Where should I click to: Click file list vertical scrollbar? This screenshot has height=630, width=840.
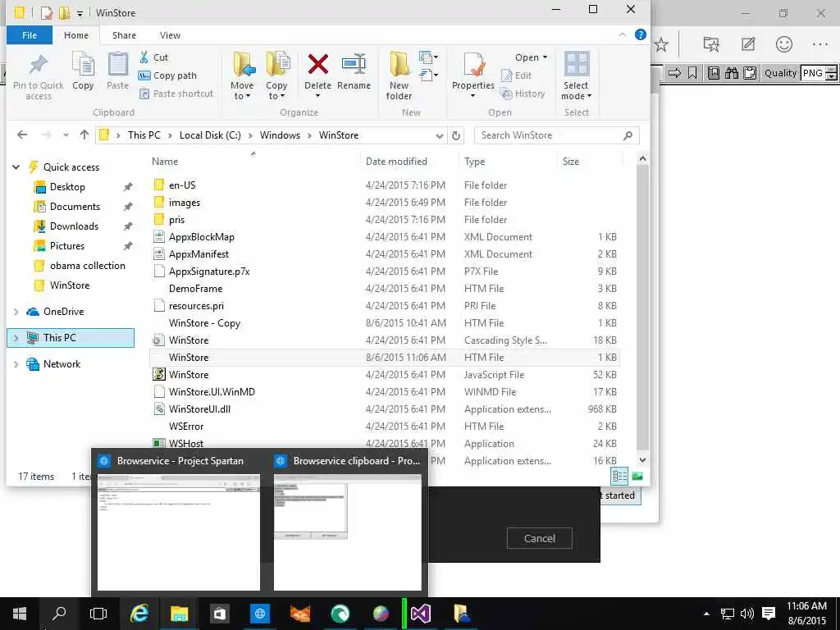pyautogui.click(x=642, y=308)
